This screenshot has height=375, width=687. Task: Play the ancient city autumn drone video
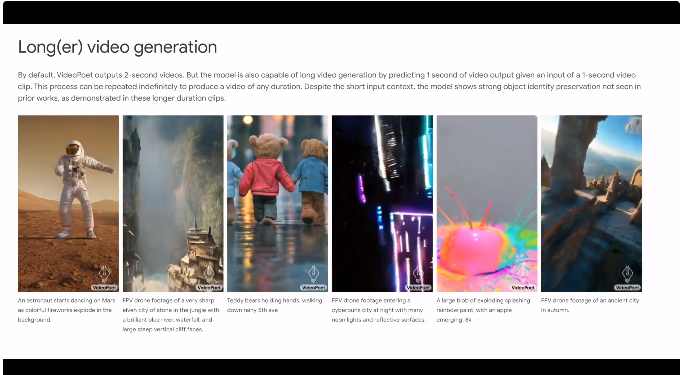[x=591, y=203]
